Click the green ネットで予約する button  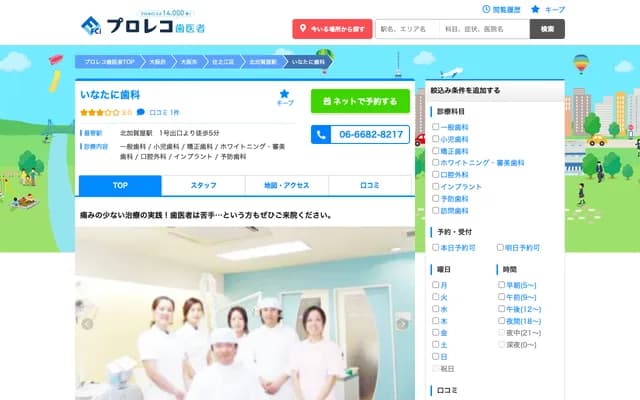point(360,101)
